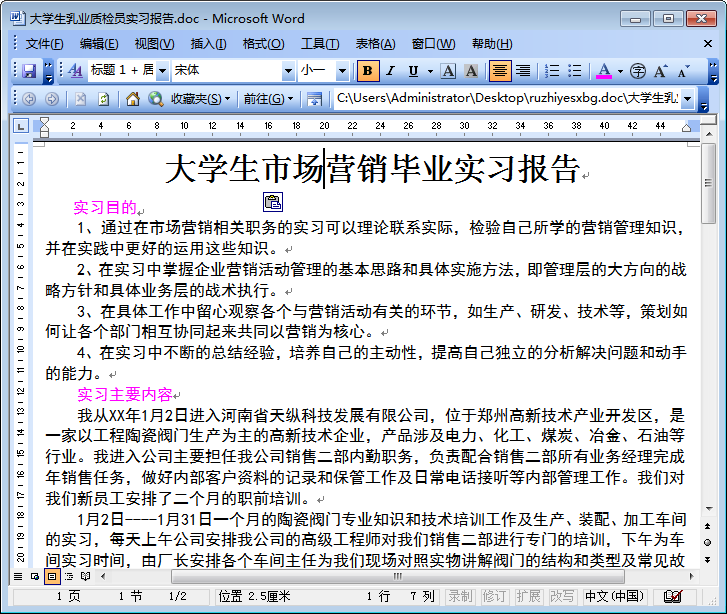The image size is (727, 614).
Task: Click the Previous Page double-arrow button
Action: click(x=708, y=526)
